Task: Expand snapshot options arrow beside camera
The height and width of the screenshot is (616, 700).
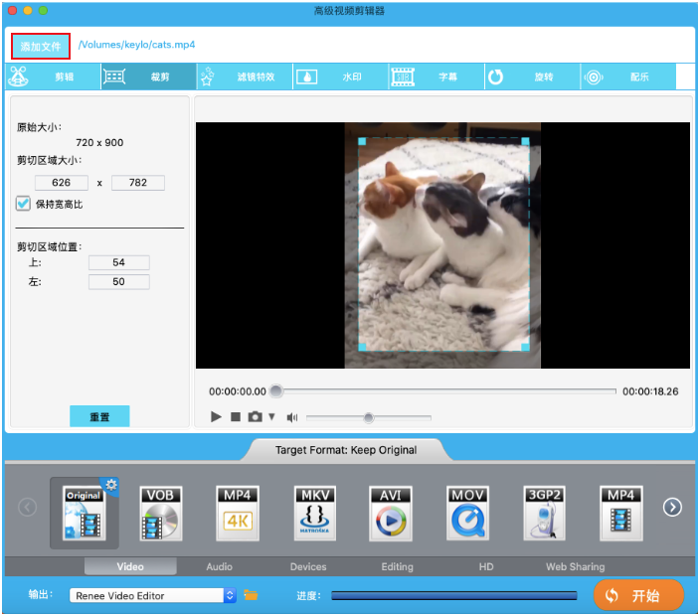Action: pyautogui.click(x=271, y=417)
